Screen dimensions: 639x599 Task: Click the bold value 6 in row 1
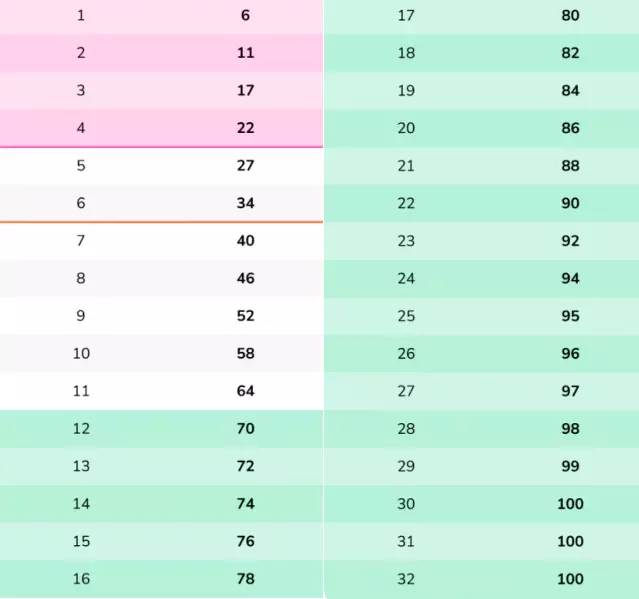click(245, 16)
